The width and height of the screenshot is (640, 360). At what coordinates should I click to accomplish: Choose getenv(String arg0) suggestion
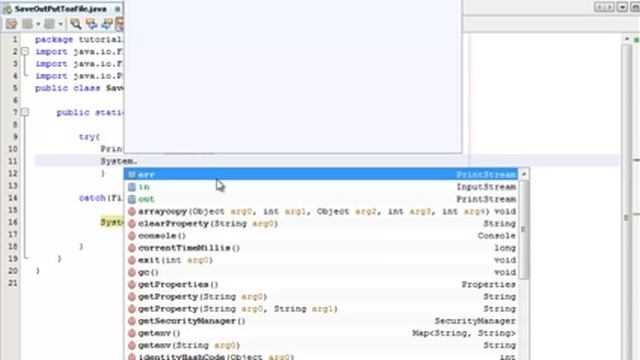click(x=321, y=345)
